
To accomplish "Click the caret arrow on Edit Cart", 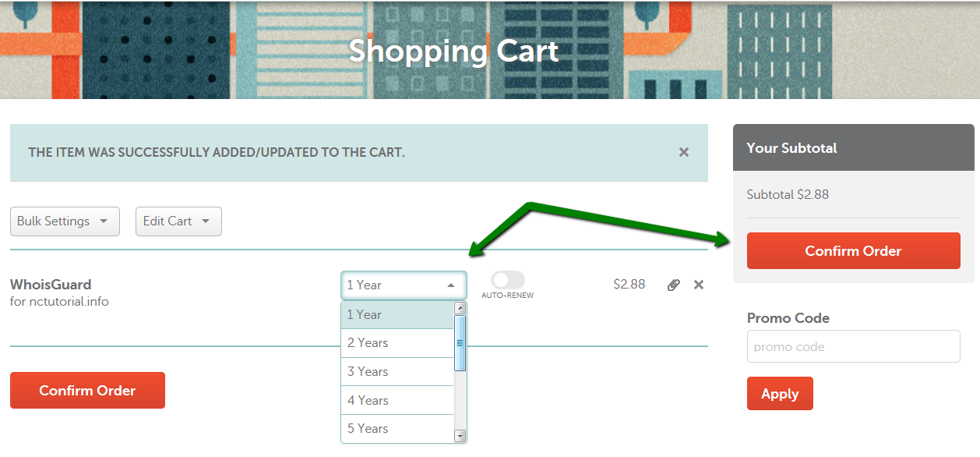I will (x=206, y=221).
